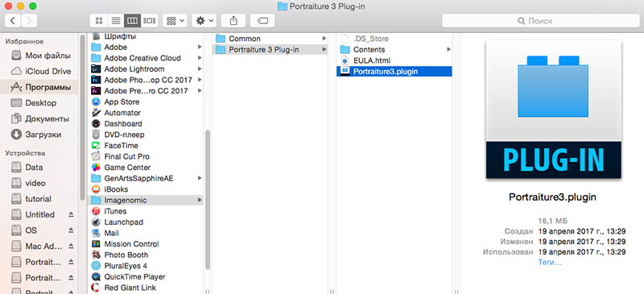Screen dimensions: 644x294
Task: Switch to icon view
Action: click(x=98, y=21)
